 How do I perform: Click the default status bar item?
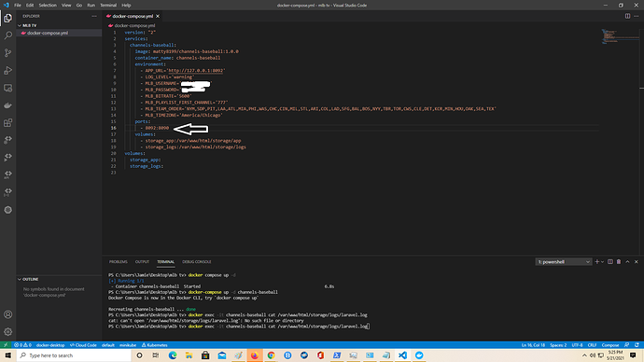tap(108, 345)
